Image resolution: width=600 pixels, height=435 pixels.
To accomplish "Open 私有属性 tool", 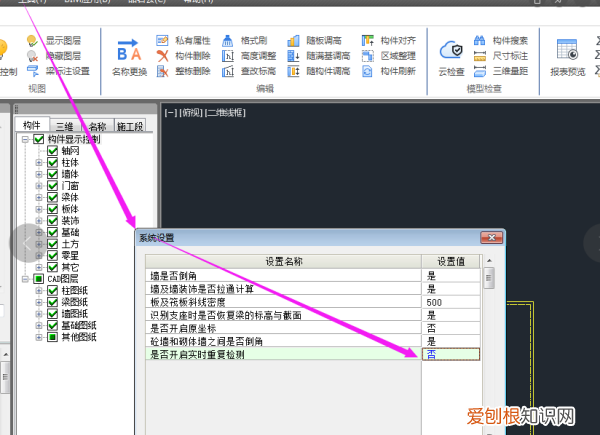I will tap(184, 41).
